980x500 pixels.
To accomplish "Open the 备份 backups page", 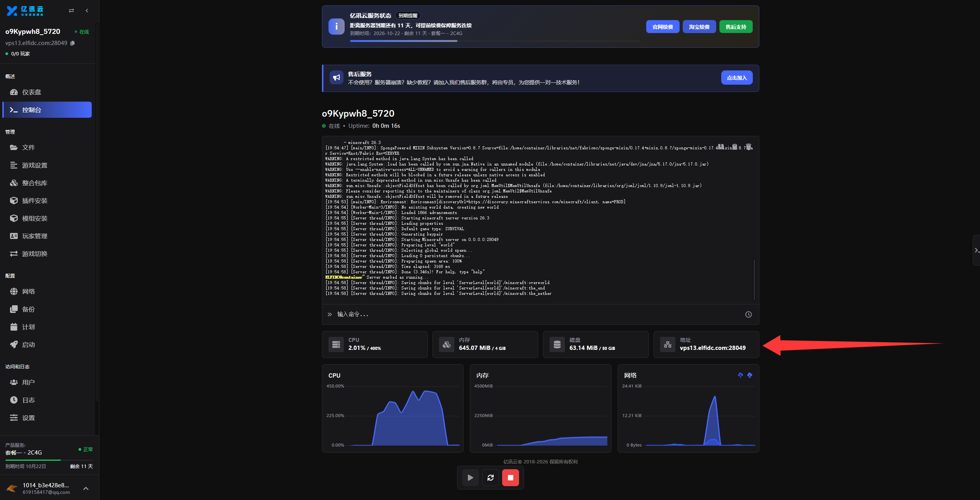I will pos(47,309).
